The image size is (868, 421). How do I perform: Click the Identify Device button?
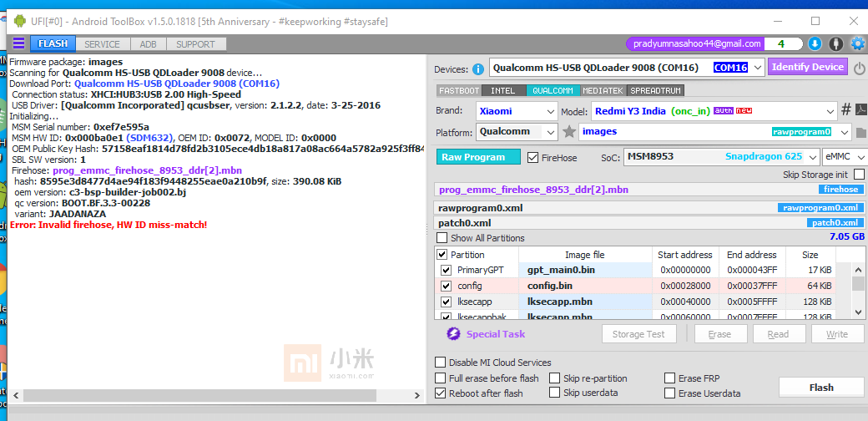click(808, 67)
